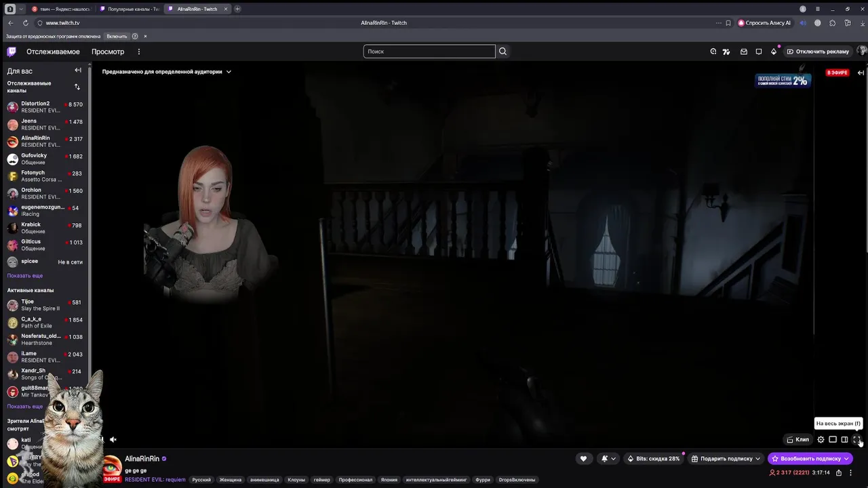The height and width of the screenshot is (488, 868).
Task: Open Distortion2 channel in sidebar
Action: (45, 107)
